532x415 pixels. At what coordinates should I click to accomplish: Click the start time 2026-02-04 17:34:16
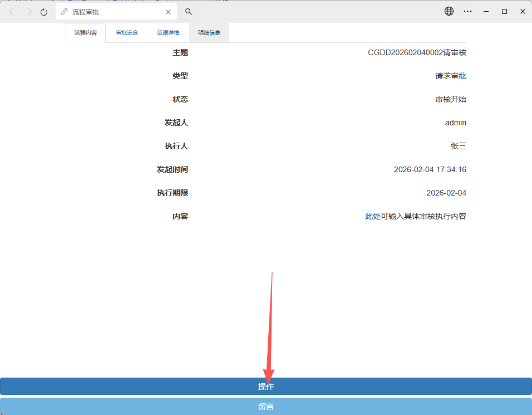[430, 169]
